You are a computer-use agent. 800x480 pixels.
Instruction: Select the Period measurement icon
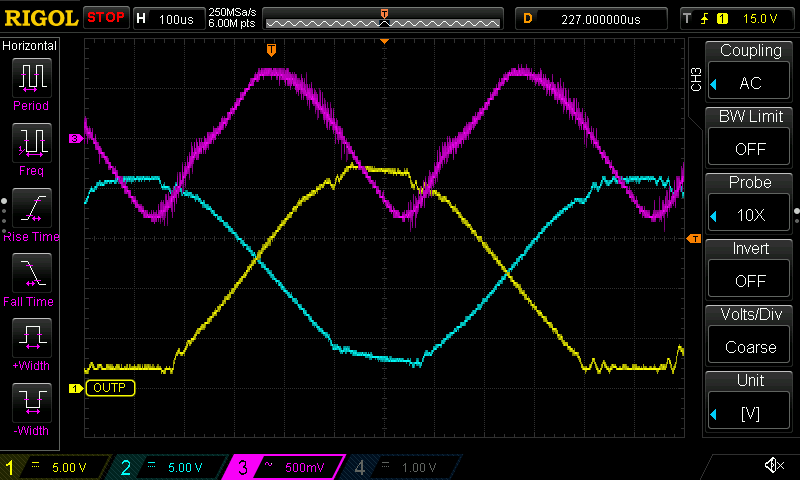(30, 78)
